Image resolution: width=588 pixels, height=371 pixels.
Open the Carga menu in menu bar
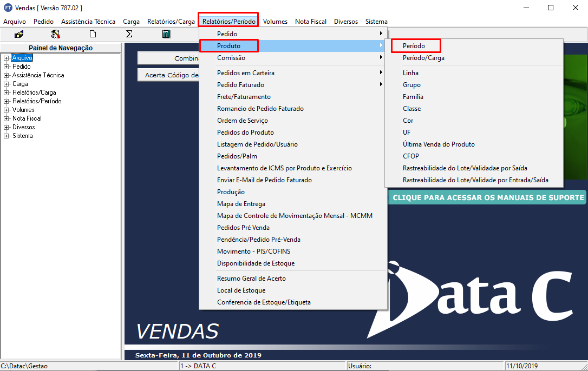click(x=131, y=21)
